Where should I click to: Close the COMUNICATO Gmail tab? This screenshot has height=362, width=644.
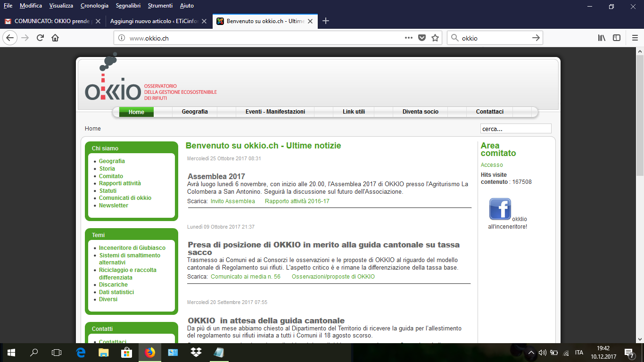click(98, 21)
